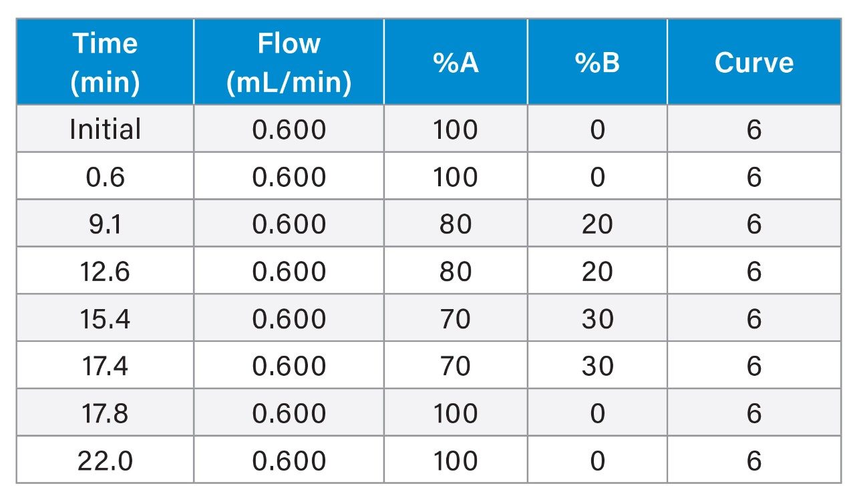Click the Curve column header

pos(753,62)
